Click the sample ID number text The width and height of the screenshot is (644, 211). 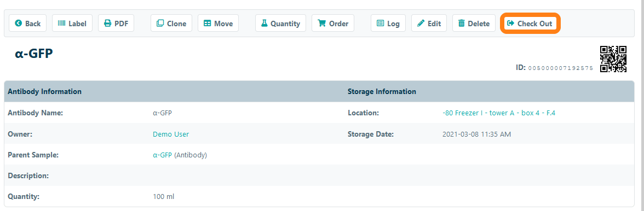[x=561, y=68]
